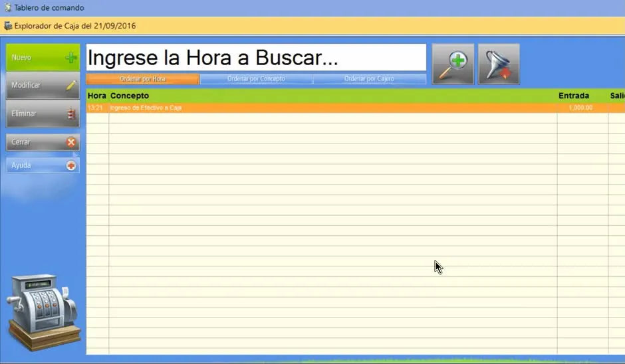Click the Eliminar button
The width and height of the screenshot is (625, 364).
click(43, 114)
